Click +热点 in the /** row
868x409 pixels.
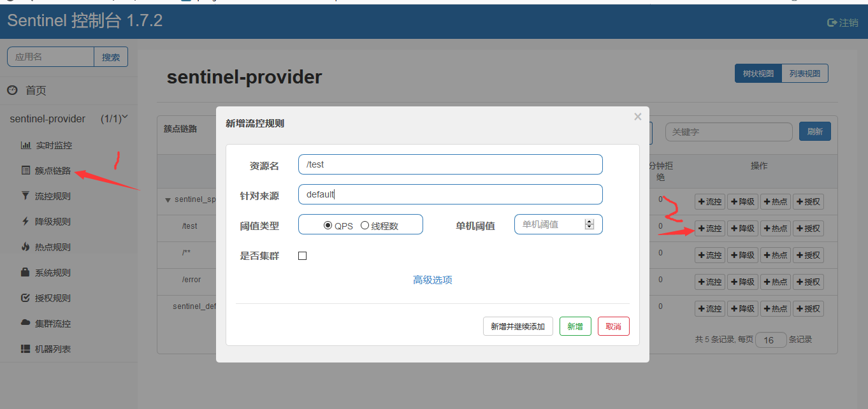coord(776,255)
